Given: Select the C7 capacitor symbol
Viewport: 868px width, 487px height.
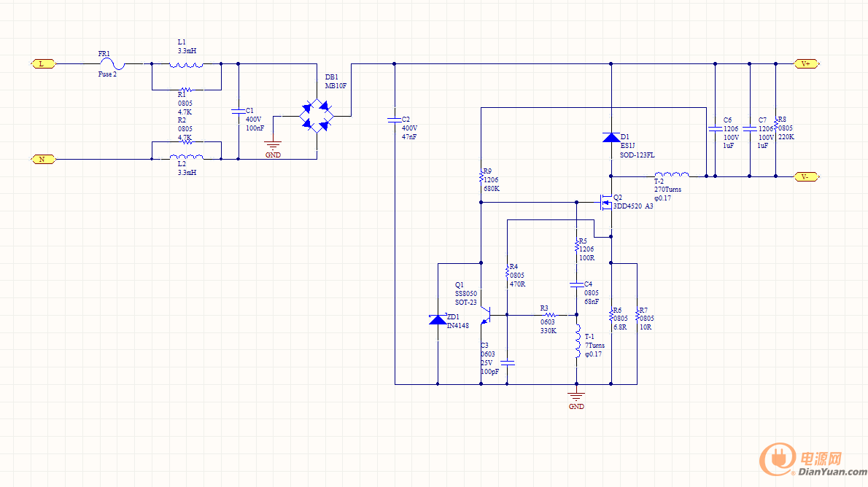Looking at the screenshot, I should [x=749, y=128].
